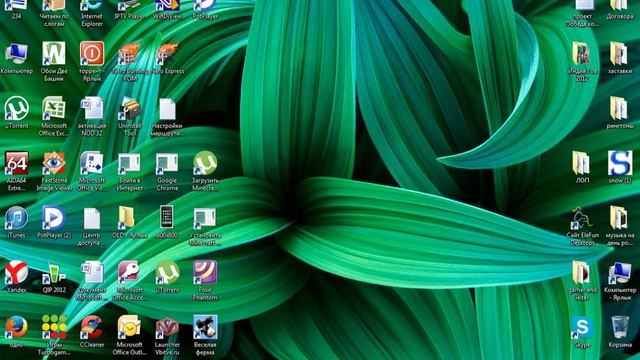Open the Настройки маршрути... file
Screen dimensions: 640x360
pos(167,117)
